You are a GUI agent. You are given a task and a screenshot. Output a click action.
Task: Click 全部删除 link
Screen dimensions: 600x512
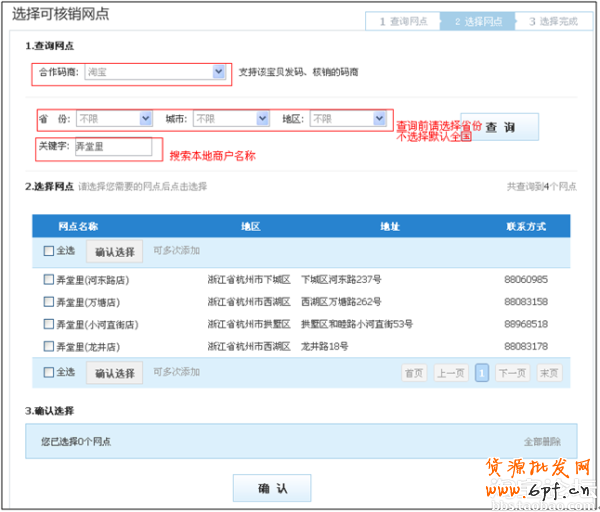[541, 441]
